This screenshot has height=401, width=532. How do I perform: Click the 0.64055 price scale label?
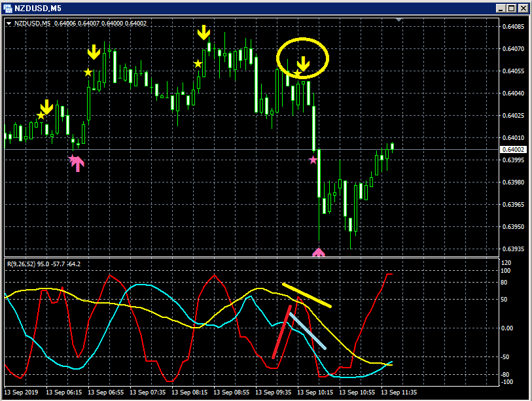point(513,71)
